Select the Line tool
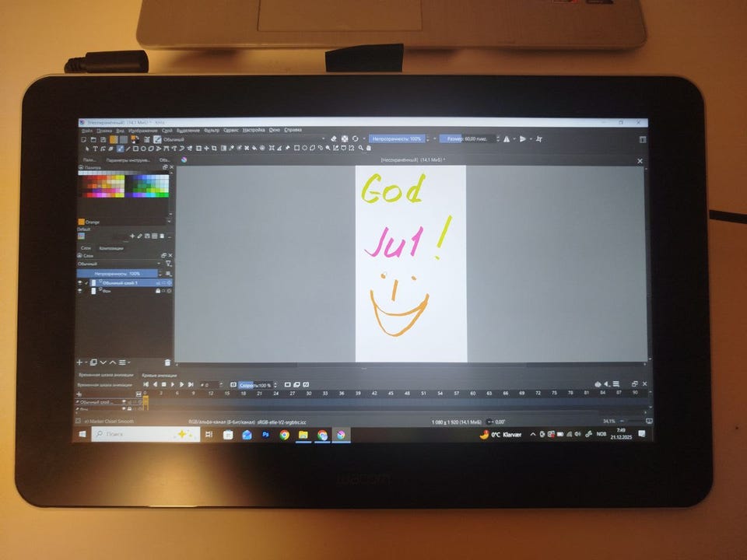Screen dimensions: 747x560 click(x=128, y=149)
